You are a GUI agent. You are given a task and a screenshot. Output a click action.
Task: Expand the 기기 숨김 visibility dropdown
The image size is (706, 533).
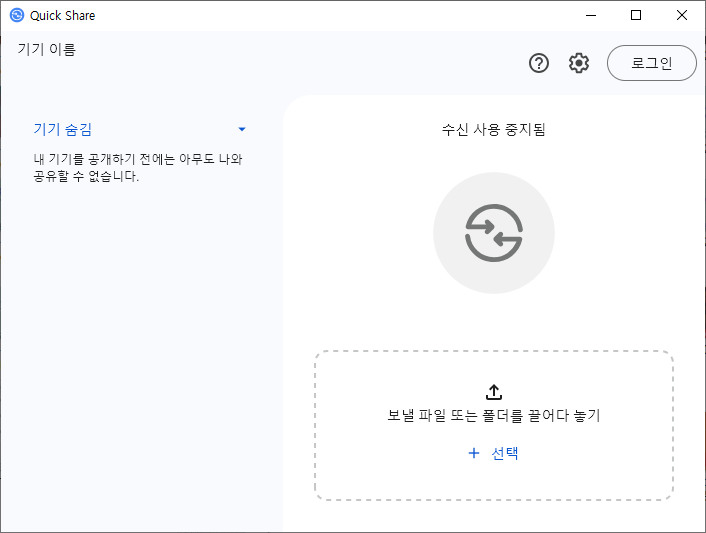pos(140,129)
